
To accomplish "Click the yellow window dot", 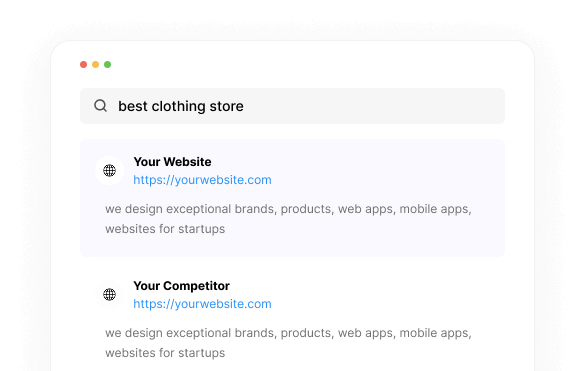I will (x=96, y=65).
